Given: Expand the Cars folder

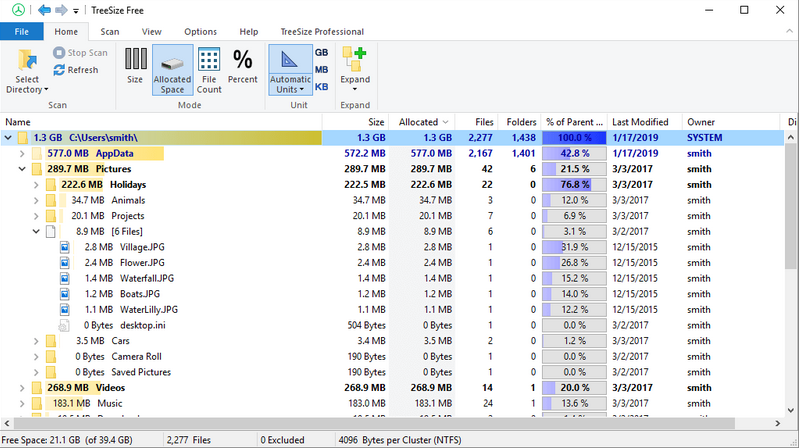Looking at the screenshot, I should 36,341.
